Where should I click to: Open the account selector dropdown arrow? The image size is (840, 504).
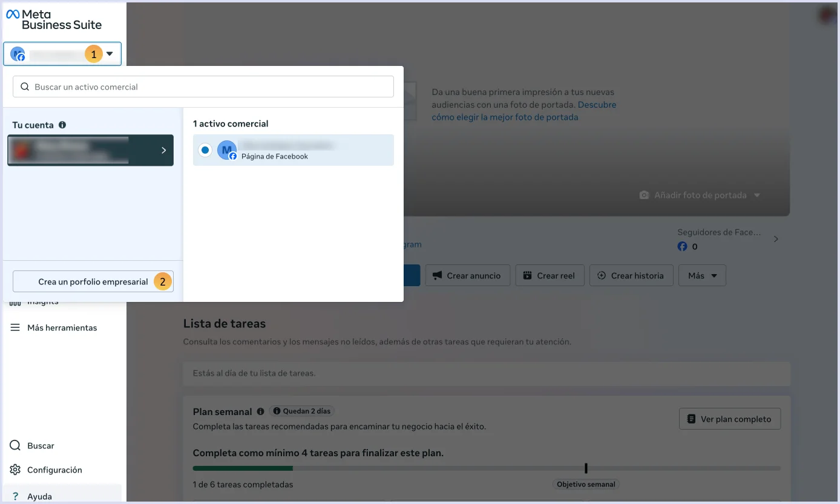(110, 54)
